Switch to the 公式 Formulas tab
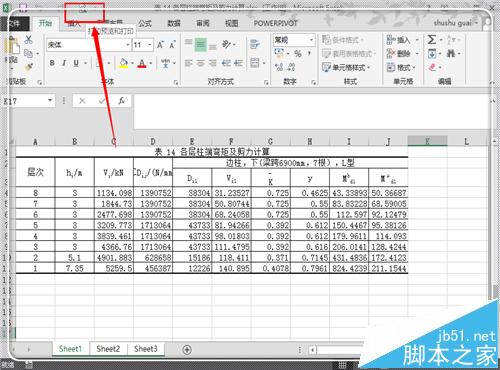The height and width of the screenshot is (370, 500). pyautogui.click(x=145, y=23)
